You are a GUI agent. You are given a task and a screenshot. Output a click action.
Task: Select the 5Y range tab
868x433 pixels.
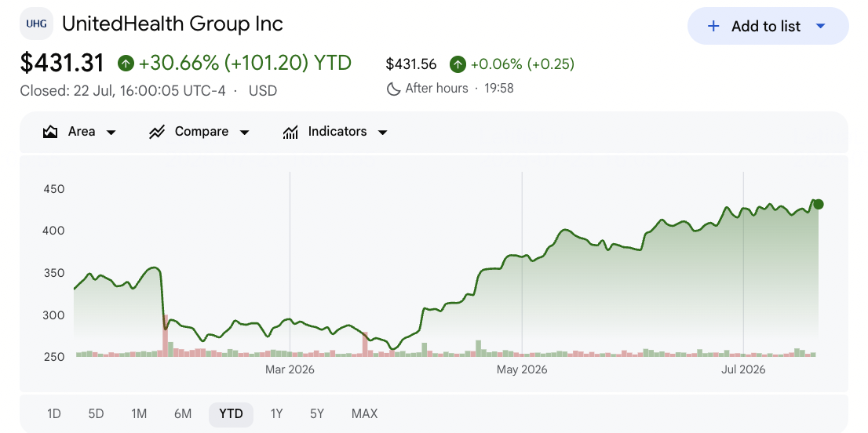pyautogui.click(x=317, y=413)
